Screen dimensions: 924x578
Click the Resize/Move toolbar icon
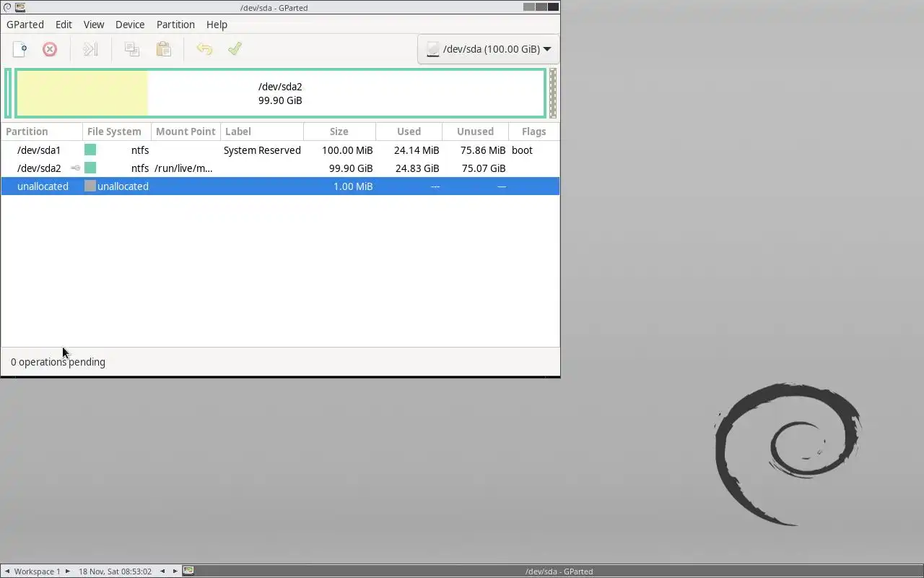point(90,49)
